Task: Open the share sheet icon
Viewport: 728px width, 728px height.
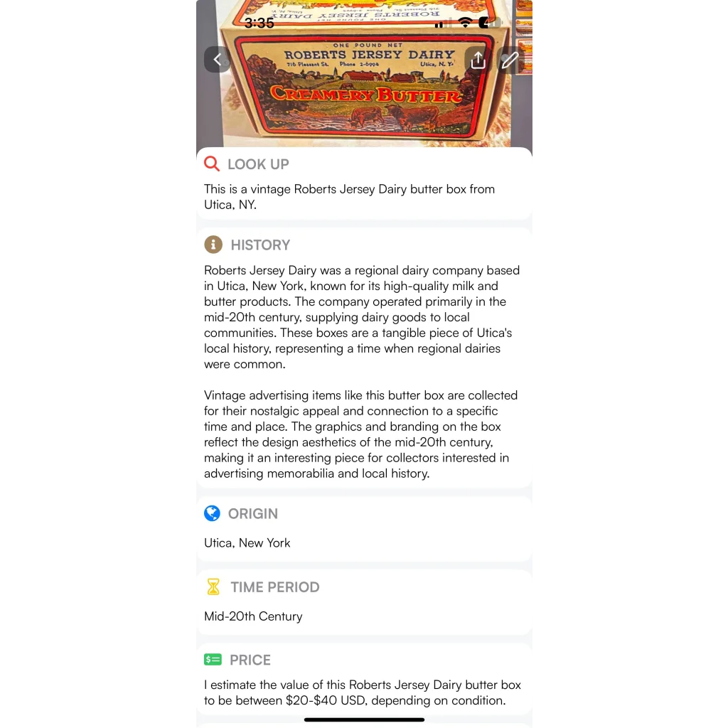Action: pos(478,60)
